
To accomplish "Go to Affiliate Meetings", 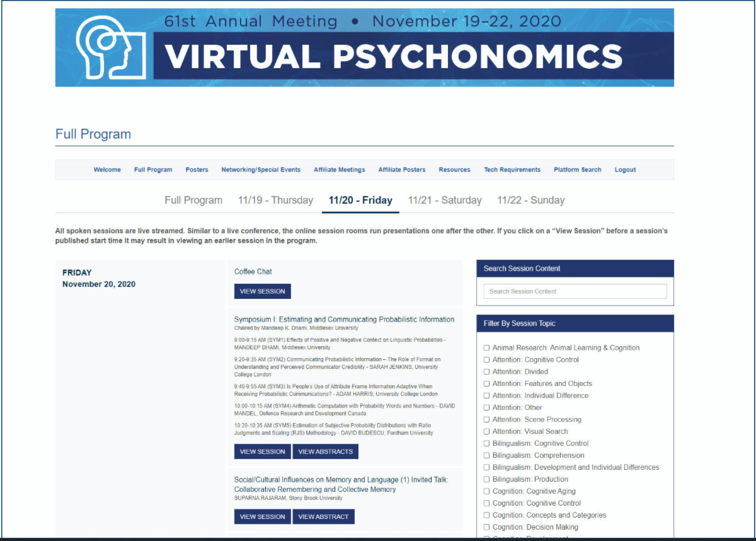I will pyautogui.click(x=340, y=170).
